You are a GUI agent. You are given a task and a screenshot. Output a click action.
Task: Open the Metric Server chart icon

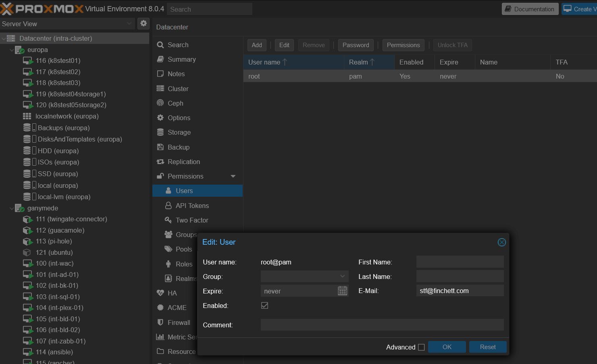(160, 337)
